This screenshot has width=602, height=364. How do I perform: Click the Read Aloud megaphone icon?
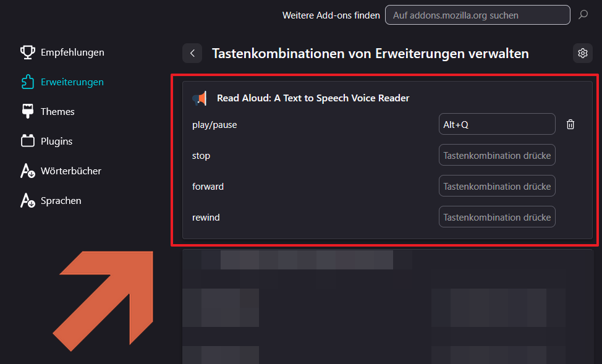(200, 98)
